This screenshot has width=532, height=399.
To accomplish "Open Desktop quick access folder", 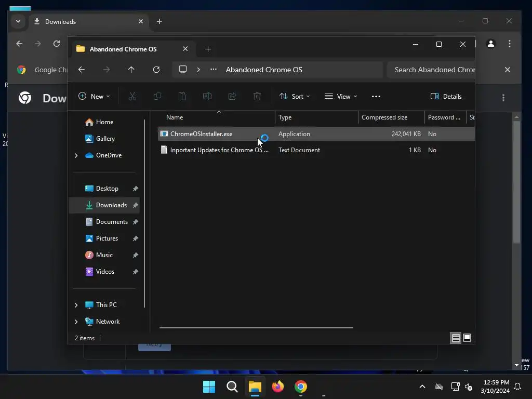I will pos(104,189).
